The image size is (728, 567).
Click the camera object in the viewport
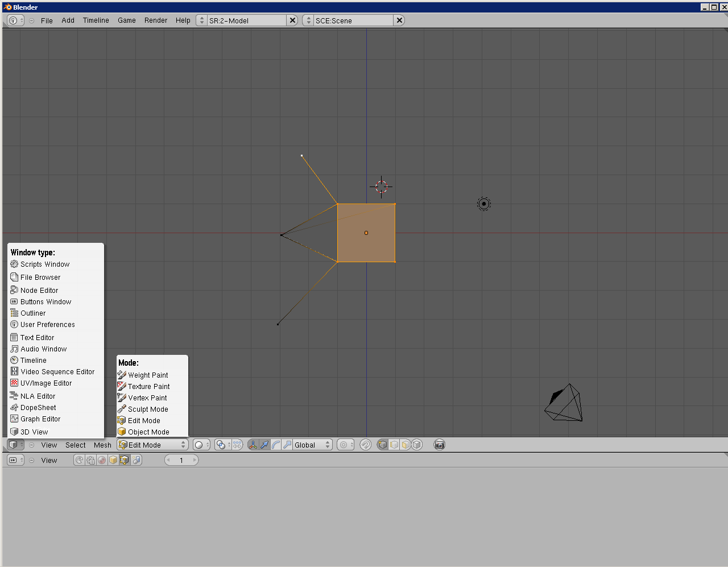564,403
